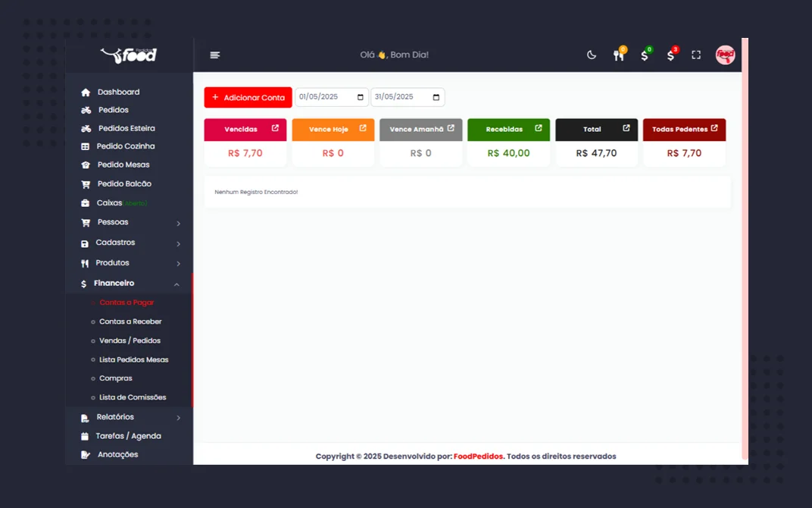
Task: Click the hamburger menu icon in header
Action: pyautogui.click(x=215, y=55)
